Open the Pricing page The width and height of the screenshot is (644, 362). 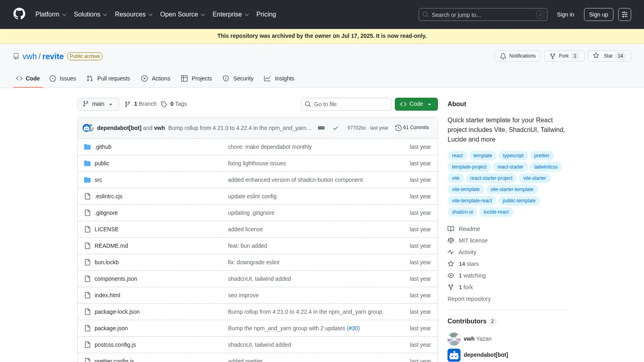coord(266,14)
